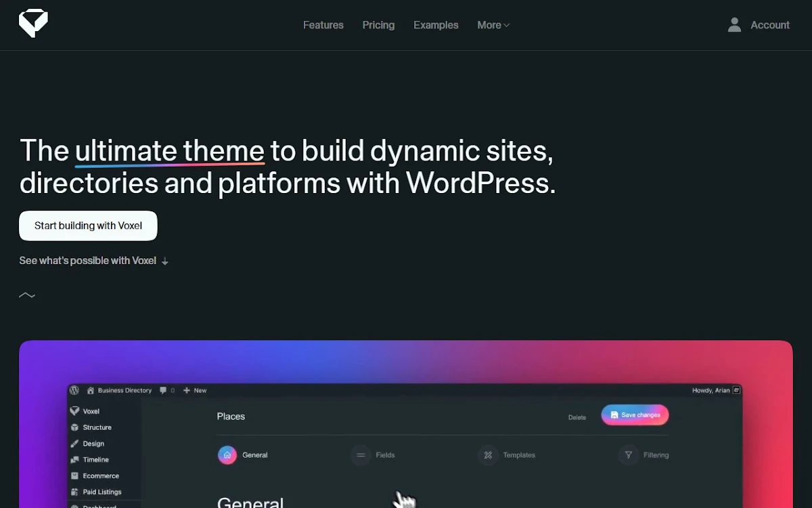The height and width of the screenshot is (508, 812).
Task: Click the Voxel logo in the header
Action: pyautogui.click(x=33, y=24)
